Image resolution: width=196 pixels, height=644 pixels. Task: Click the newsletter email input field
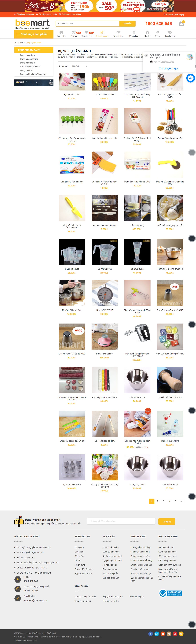(121, 521)
